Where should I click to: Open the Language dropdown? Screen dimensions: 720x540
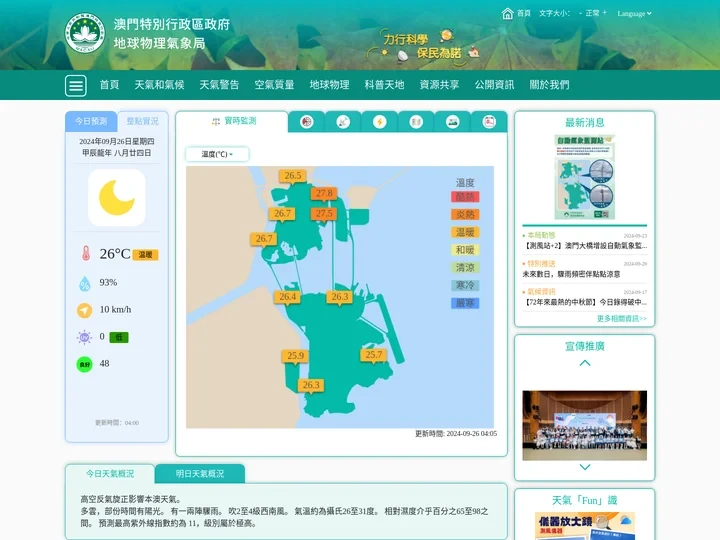634,14
